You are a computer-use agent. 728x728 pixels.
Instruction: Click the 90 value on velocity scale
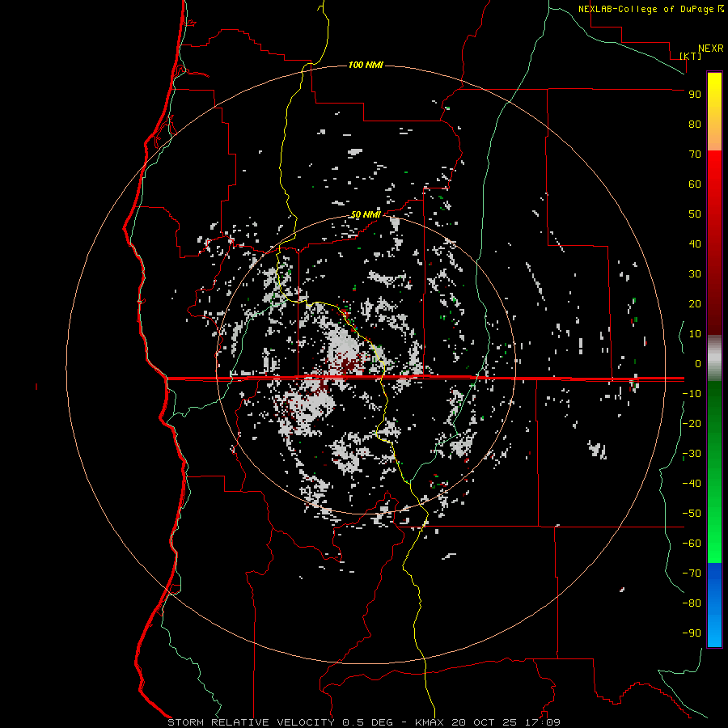695,95
